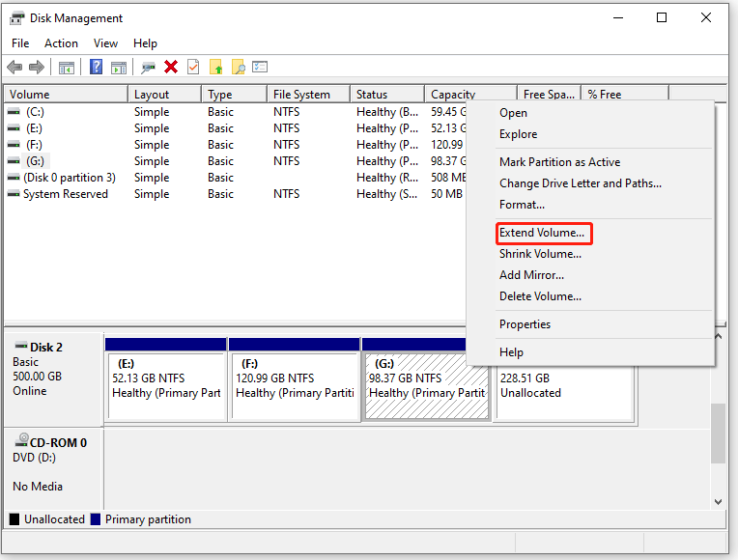Click the folder with magnifier icon
This screenshot has width=738, height=560.
click(x=239, y=68)
